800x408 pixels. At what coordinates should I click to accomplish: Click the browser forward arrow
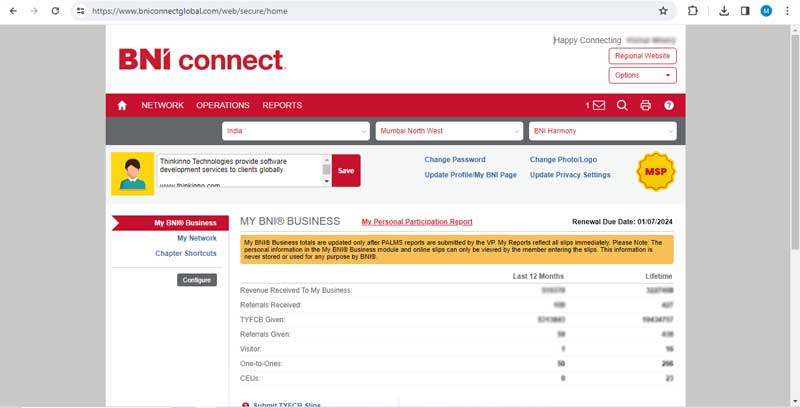pos(34,11)
